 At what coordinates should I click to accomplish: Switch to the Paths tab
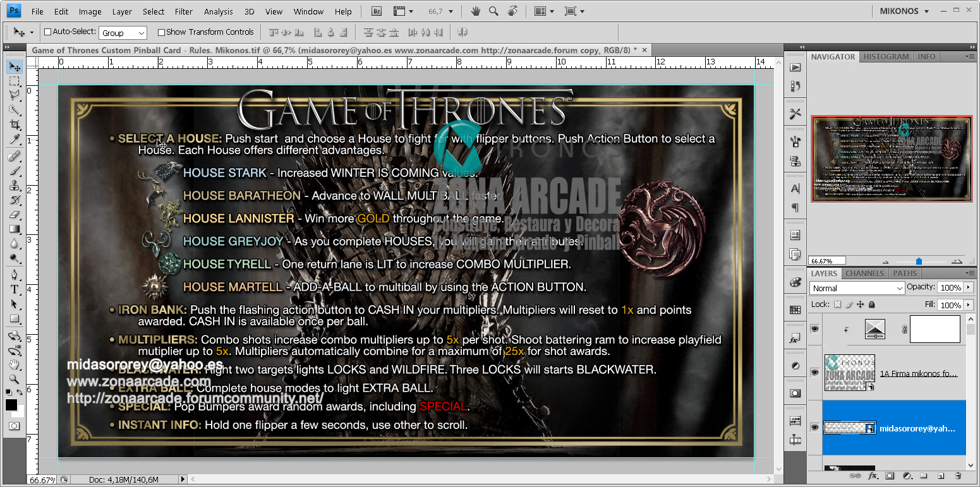tap(905, 274)
